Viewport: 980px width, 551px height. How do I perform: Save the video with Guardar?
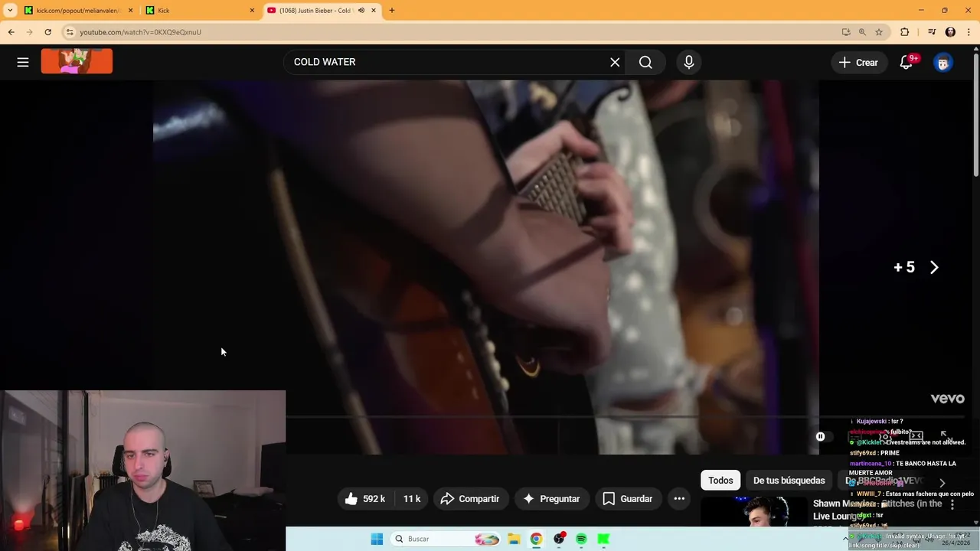(x=628, y=499)
